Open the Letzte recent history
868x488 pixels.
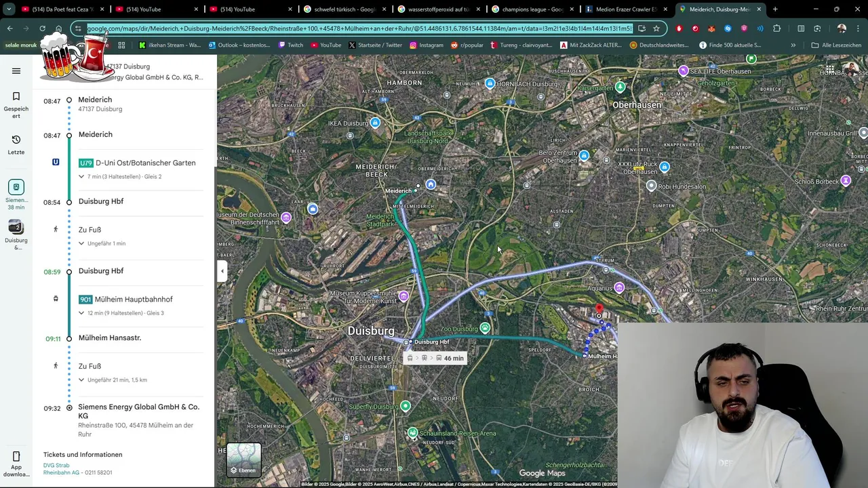pos(16,144)
